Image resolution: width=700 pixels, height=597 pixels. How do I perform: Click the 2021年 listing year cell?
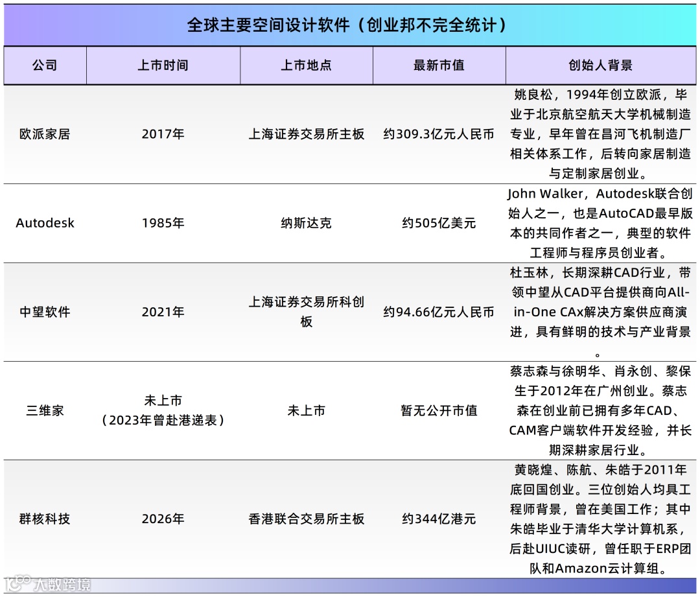163,312
